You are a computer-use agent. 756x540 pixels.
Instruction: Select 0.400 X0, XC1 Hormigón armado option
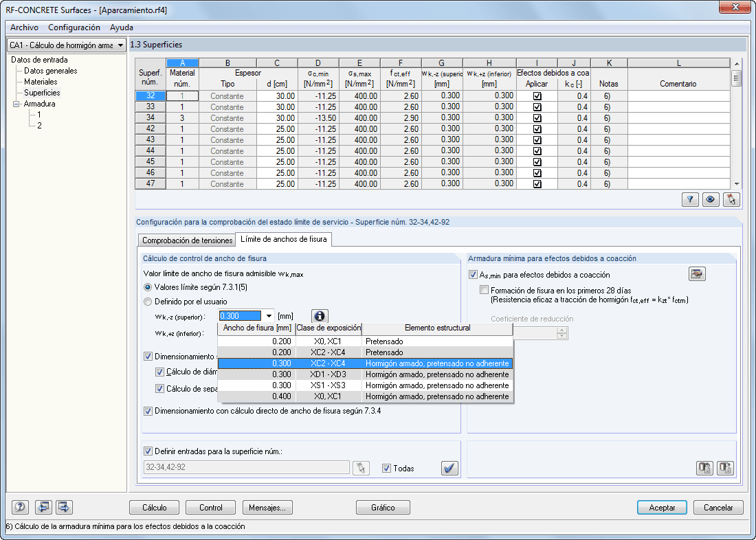click(x=366, y=397)
